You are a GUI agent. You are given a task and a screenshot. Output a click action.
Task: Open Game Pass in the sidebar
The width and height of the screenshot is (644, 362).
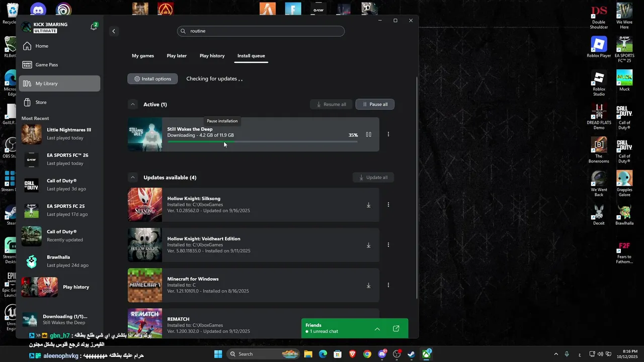pos(59,65)
